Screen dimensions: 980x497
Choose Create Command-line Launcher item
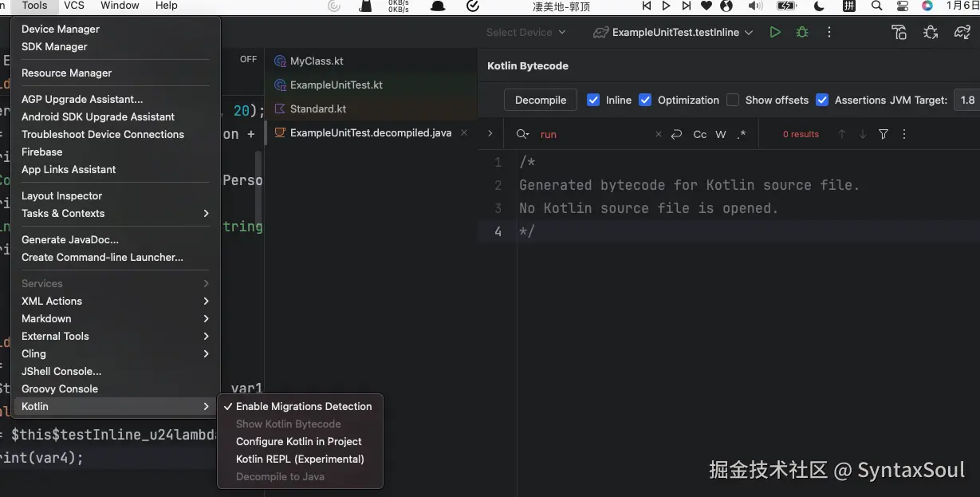point(115,257)
